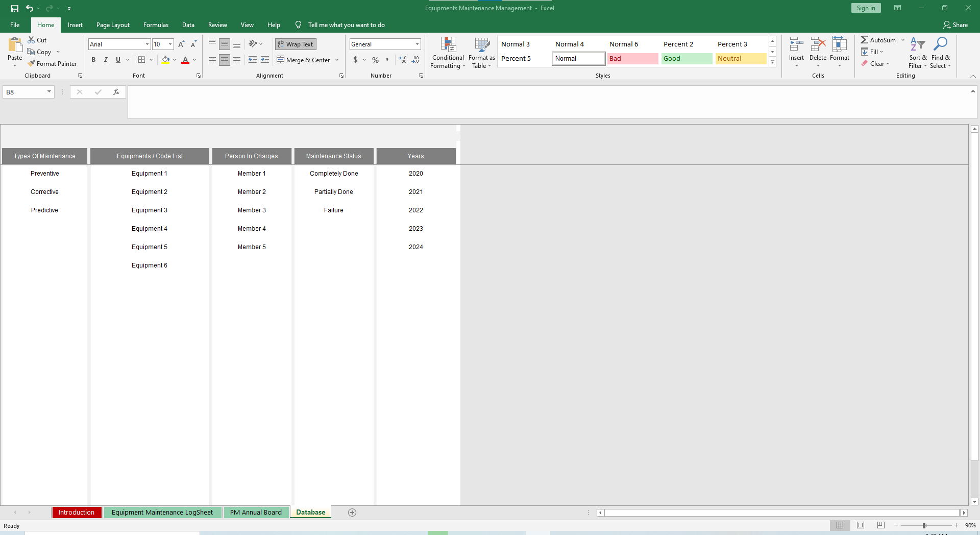Toggle Center horizontal alignment
The height and width of the screenshot is (535, 980).
click(x=225, y=60)
